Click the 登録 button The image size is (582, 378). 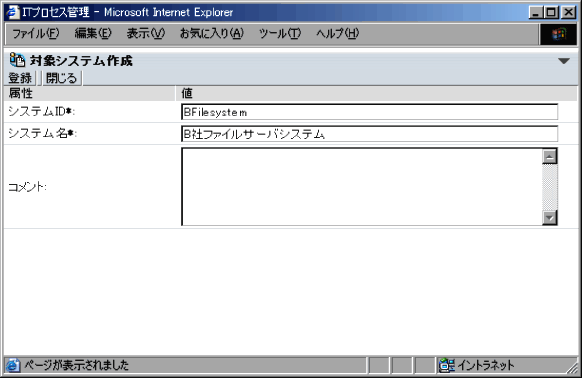tap(20, 78)
